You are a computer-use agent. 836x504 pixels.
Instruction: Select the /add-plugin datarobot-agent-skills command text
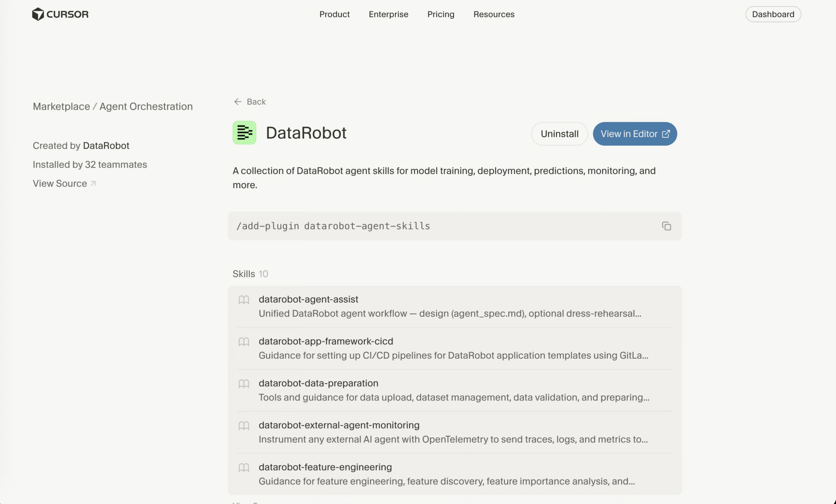[333, 226]
